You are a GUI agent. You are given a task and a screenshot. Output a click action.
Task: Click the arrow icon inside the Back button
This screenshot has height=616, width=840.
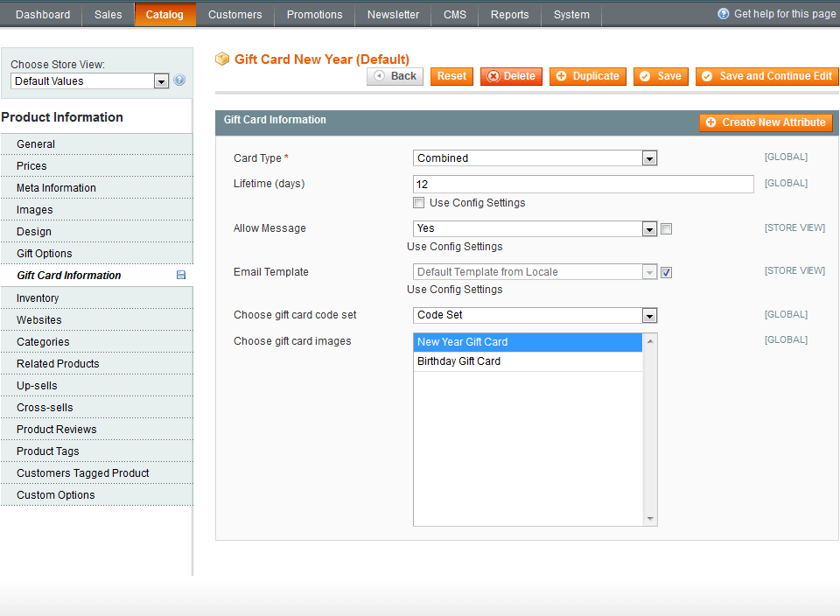(x=381, y=76)
